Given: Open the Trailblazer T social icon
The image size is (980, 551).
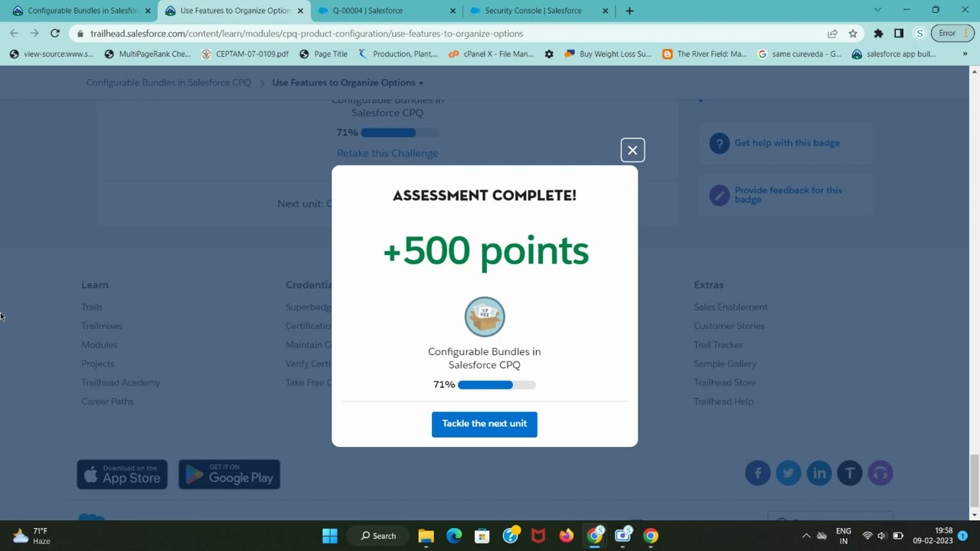Looking at the screenshot, I should tap(850, 473).
